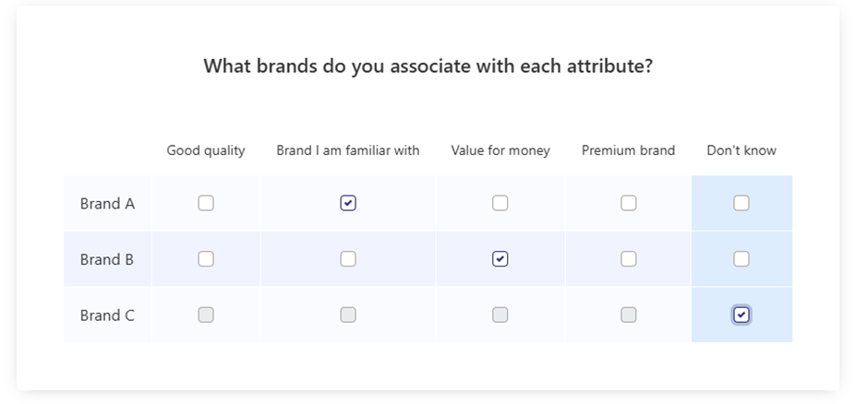Tick Brand I am familiar with for Brand B

coord(348,259)
